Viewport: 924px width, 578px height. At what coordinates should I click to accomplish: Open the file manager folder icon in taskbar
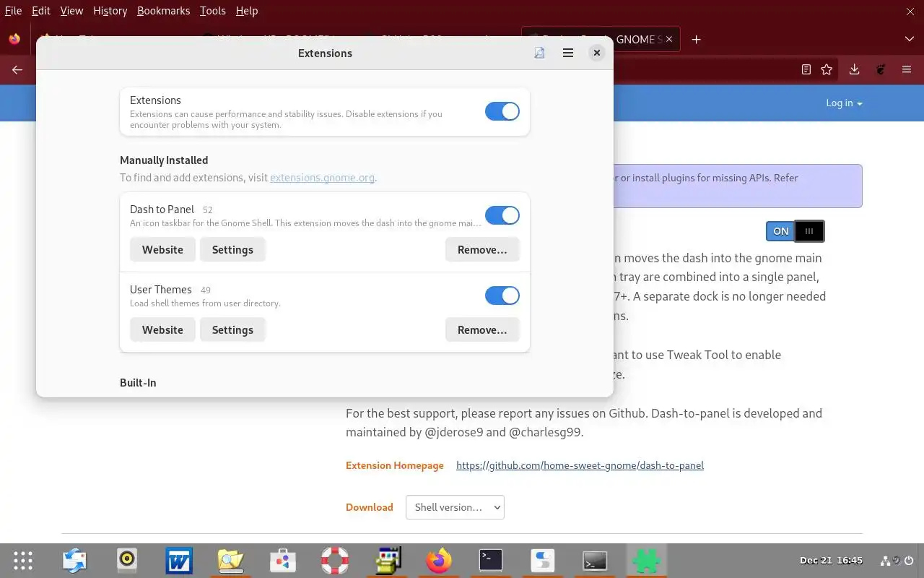(x=231, y=561)
